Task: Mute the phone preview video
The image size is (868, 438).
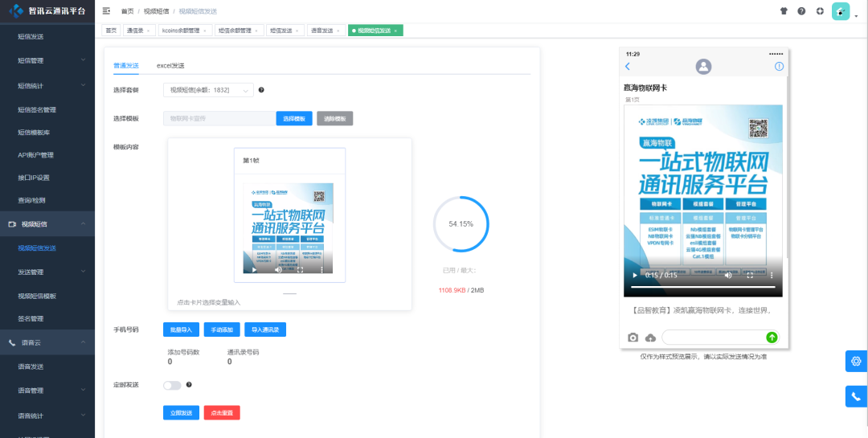Action: coord(728,275)
